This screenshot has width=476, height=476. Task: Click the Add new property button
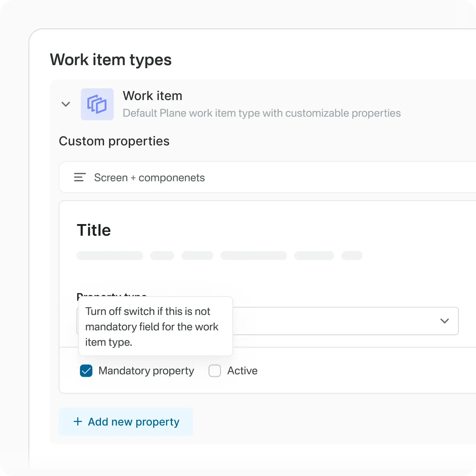pos(126,422)
